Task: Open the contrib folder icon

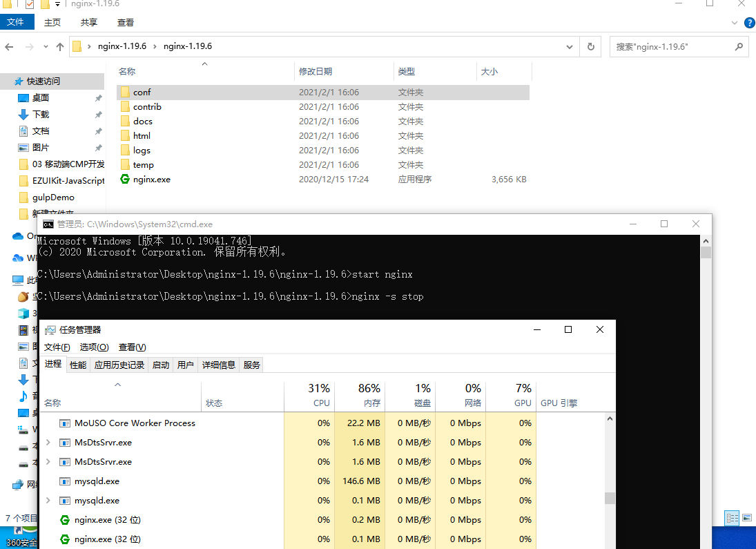Action: point(126,106)
